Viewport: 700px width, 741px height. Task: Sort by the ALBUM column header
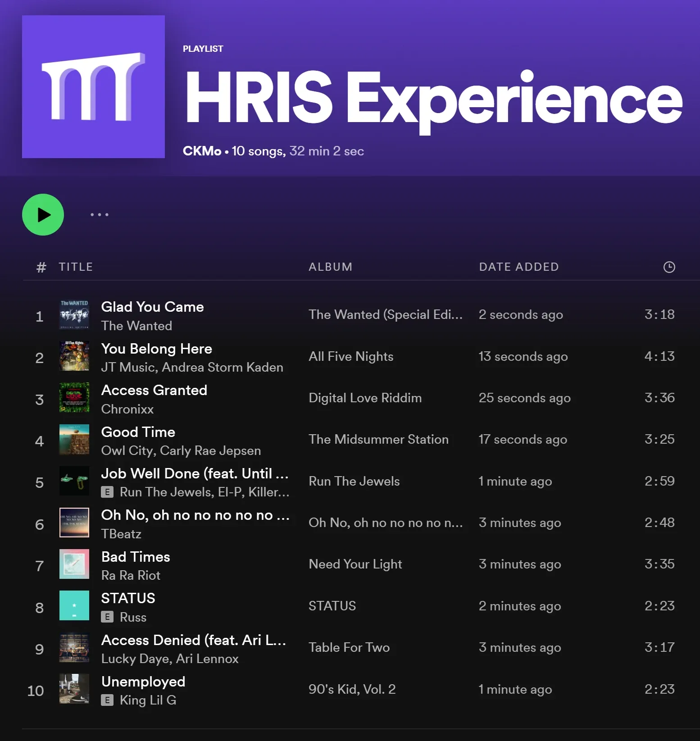coord(330,267)
